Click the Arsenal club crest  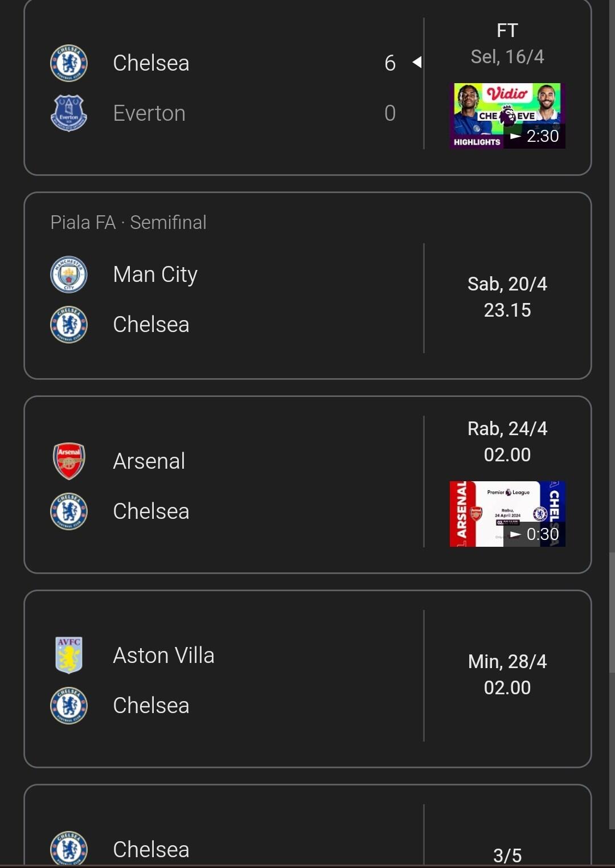pyautogui.click(x=69, y=461)
